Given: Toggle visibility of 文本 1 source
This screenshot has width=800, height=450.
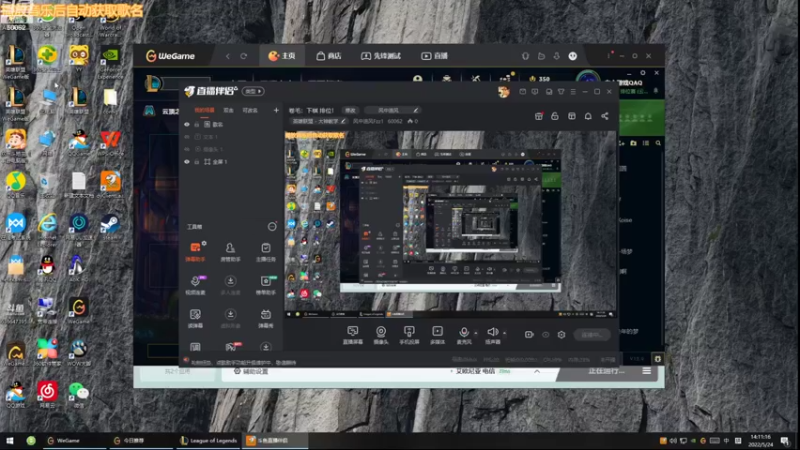Looking at the screenshot, I should coord(187,137).
